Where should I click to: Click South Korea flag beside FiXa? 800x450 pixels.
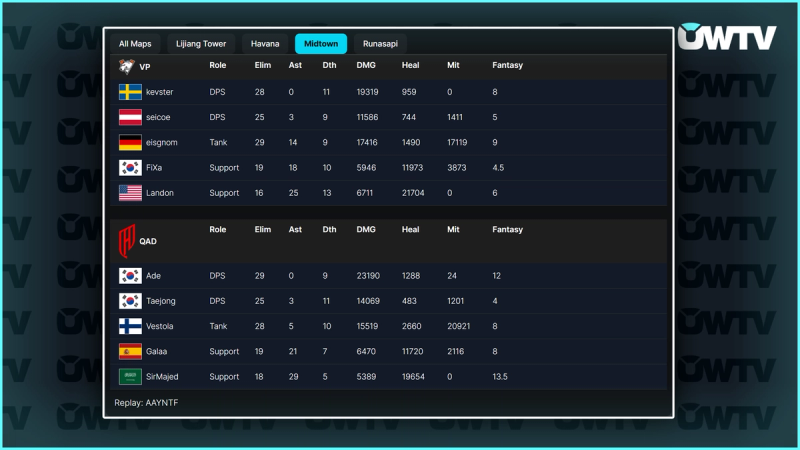point(130,167)
